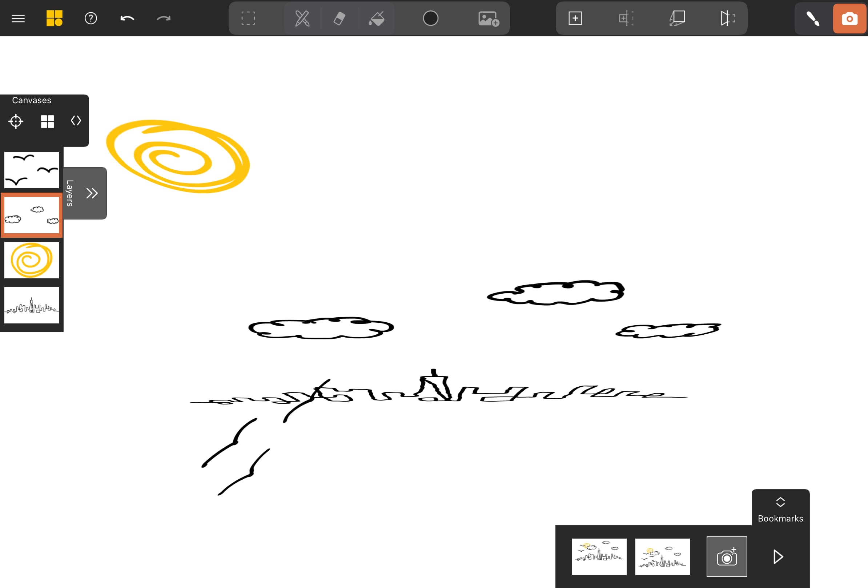Click the Layers tab label
The height and width of the screenshot is (588, 868).
click(x=69, y=193)
